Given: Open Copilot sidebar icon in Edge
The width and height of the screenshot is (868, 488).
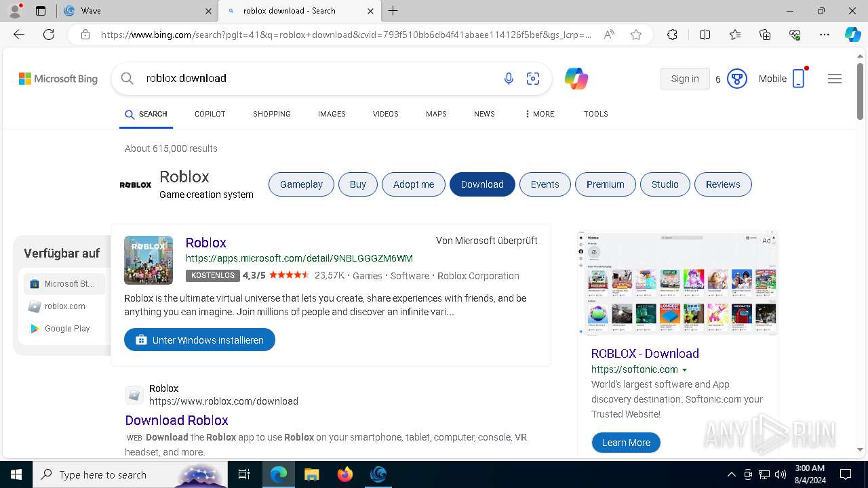Looking at the screenshot, I should (x=852, y=35).
